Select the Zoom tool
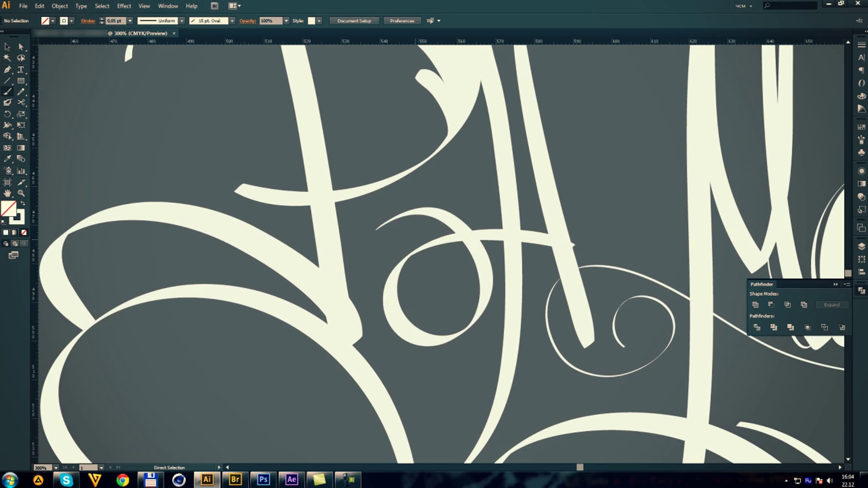This screenshot has height=488, width=868. (x=21, y=193)
